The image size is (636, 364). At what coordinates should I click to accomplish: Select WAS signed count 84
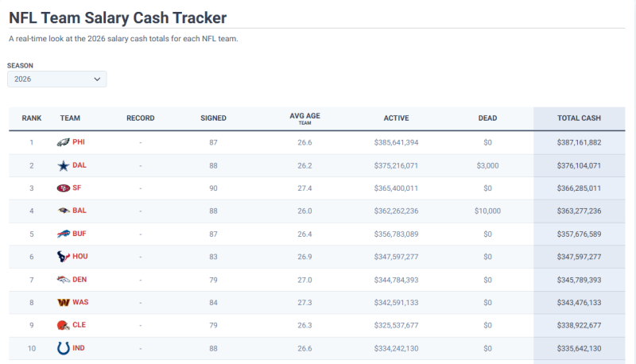pos(213,302)
